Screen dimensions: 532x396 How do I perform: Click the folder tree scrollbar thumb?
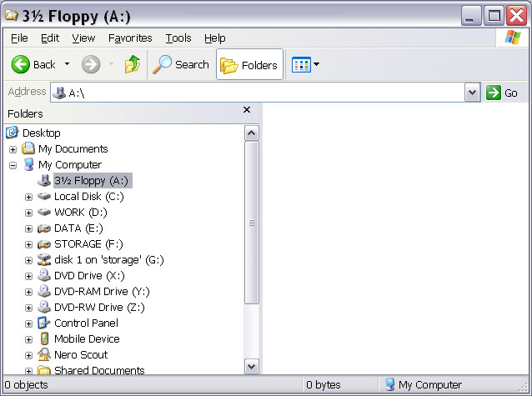click(252, 223)
